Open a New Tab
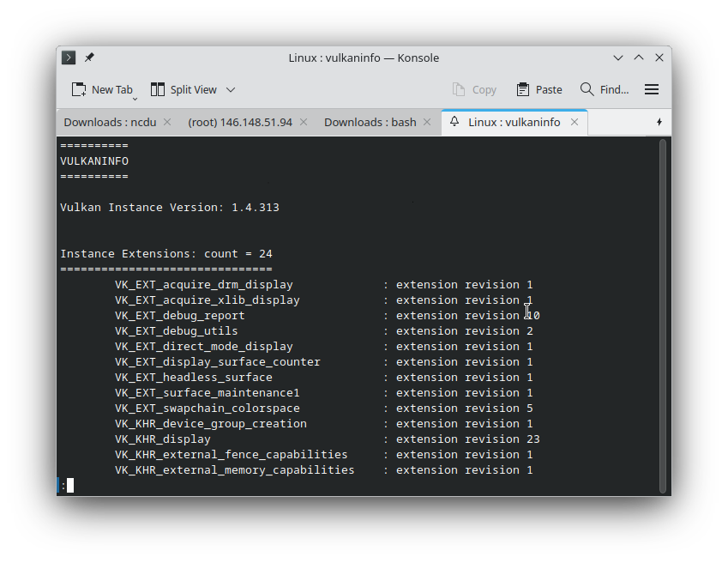The width and height of the screenshot is (728, 563). 102,89
